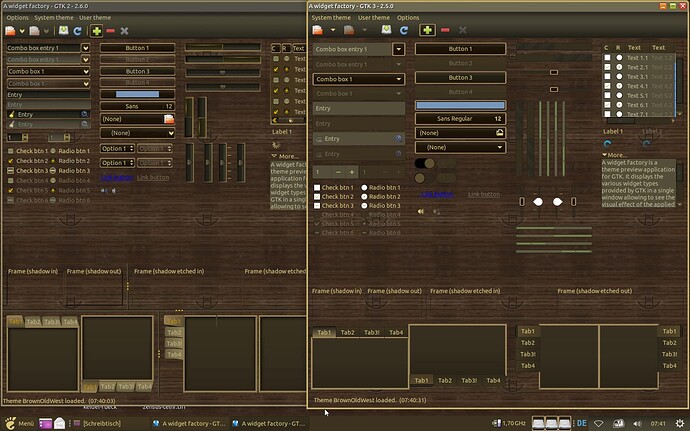690x431 pixels.
Task: Click the open folder icon in GTK 2 toolbar
Action: [10, 31]
